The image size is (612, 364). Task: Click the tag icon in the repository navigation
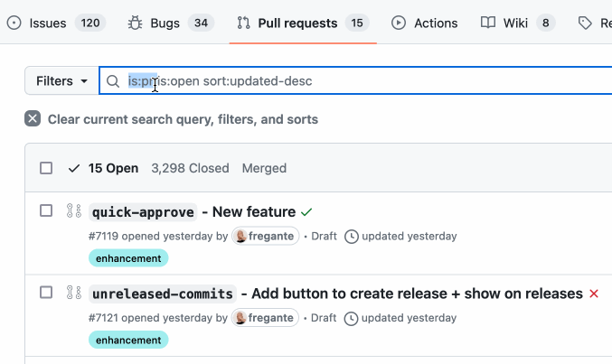[585, 23]
